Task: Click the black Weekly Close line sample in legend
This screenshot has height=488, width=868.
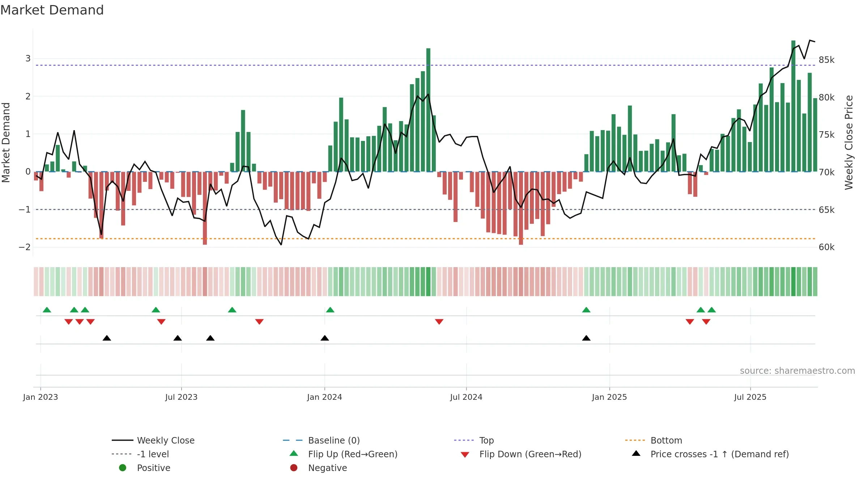Action: [x=123, y=440]
